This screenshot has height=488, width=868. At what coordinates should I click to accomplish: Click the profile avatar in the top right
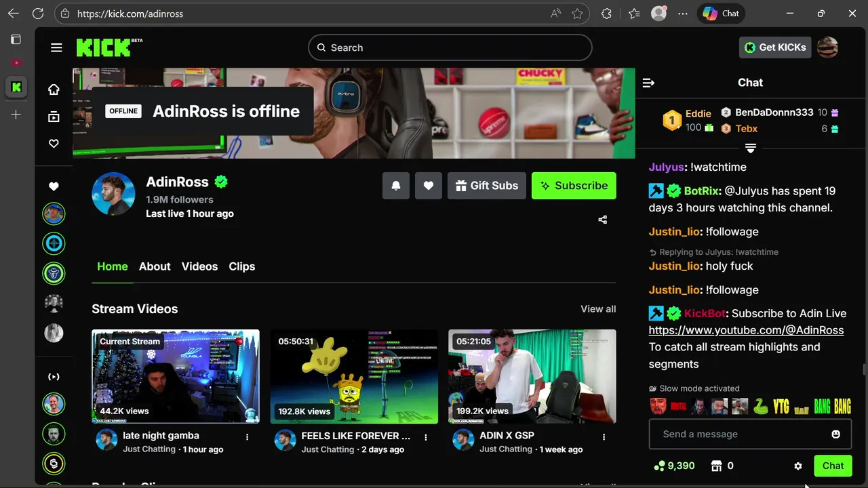[827, 47]
